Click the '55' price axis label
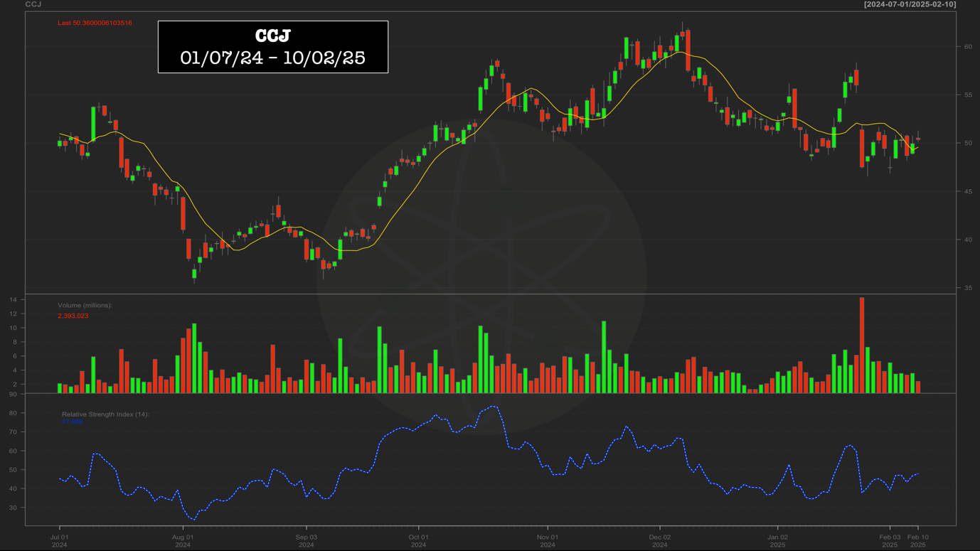The image size is (980, 551). [968, 95]
